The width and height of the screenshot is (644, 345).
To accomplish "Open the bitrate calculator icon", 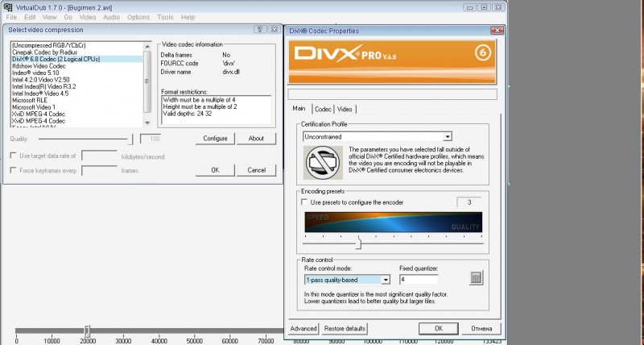I will coord(476,278).
